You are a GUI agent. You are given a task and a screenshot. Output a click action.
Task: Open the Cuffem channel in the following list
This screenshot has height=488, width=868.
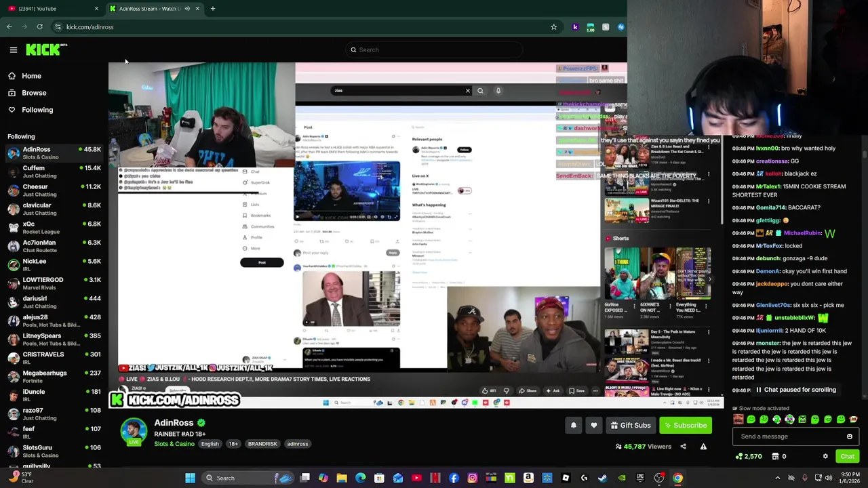pos(54,171)
